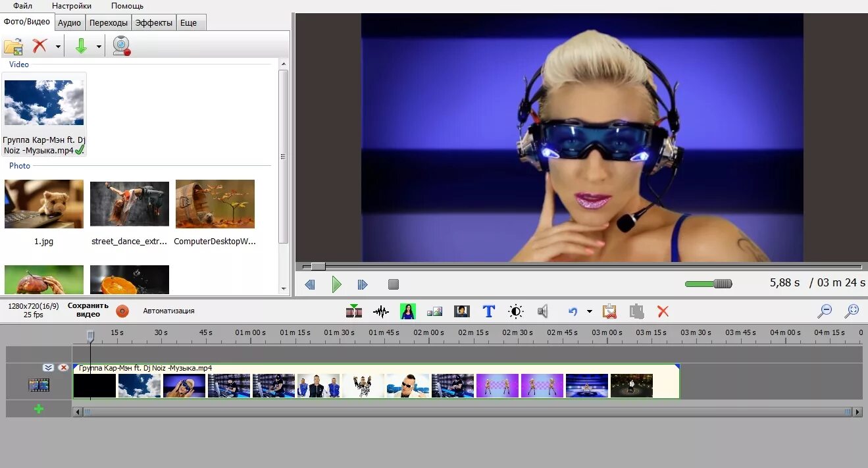
Task: Start webcam recording with the camera icon
Action: tap(121, 46)
